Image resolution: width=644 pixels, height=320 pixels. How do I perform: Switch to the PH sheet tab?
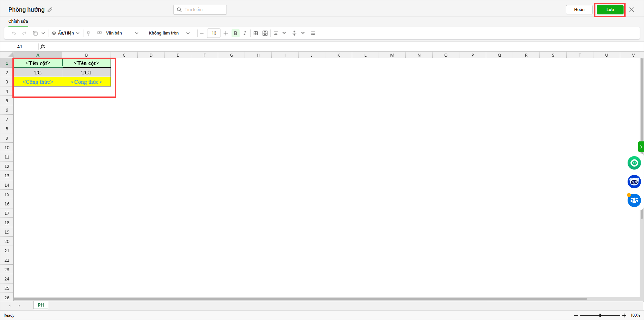click(41, 305)
